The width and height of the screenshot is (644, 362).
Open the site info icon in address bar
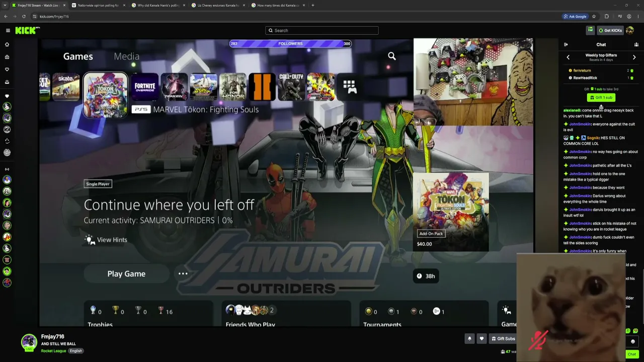(x=35, y=16)
